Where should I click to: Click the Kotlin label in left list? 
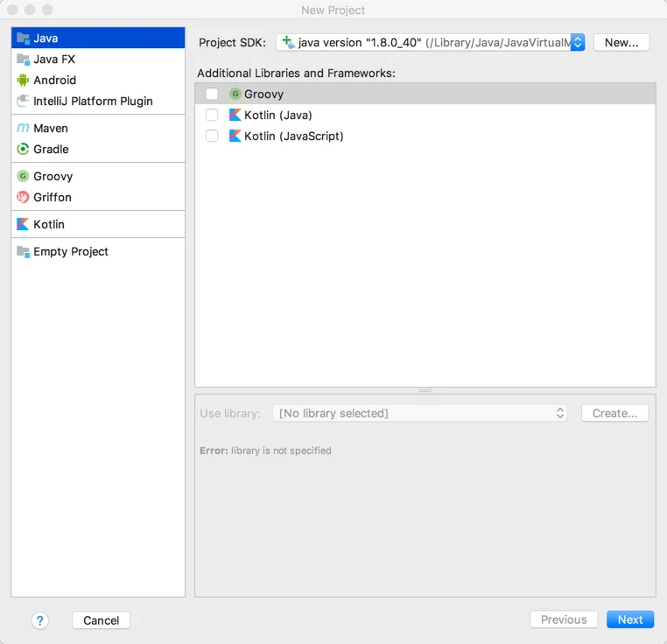pos(49,224)
